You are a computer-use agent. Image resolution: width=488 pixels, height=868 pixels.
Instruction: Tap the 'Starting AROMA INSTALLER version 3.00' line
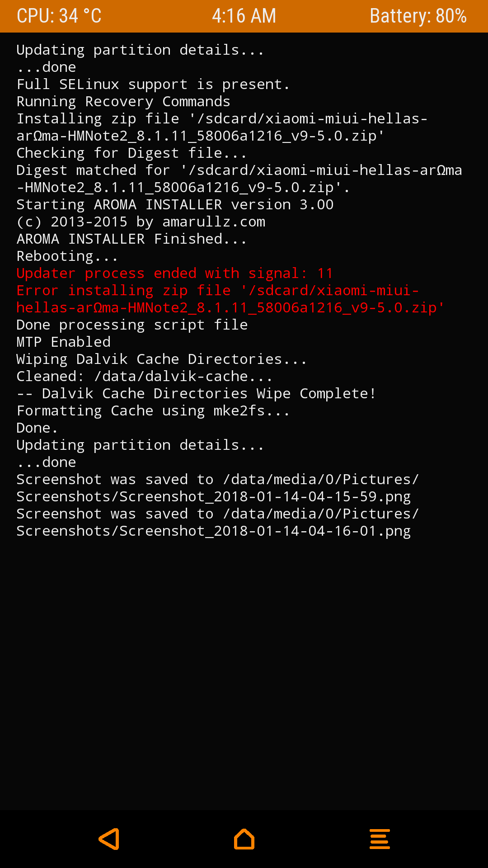[175, 205]
